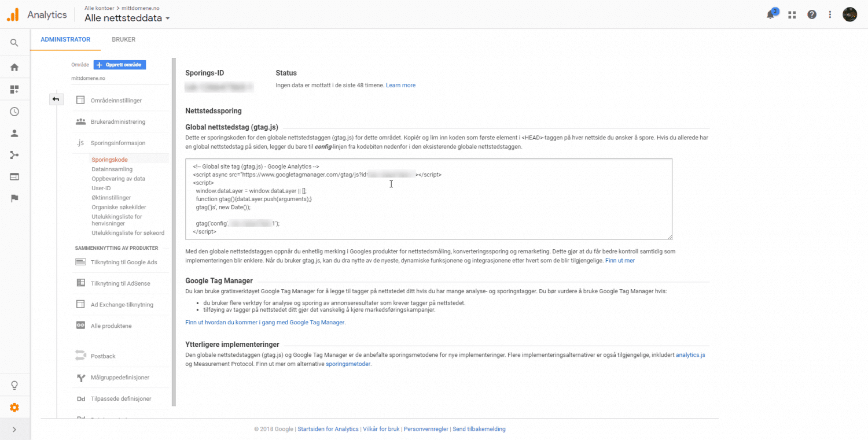868x440 pixels.
Task: Click inside the gtag.js code textarea
Action: point(429,199)
